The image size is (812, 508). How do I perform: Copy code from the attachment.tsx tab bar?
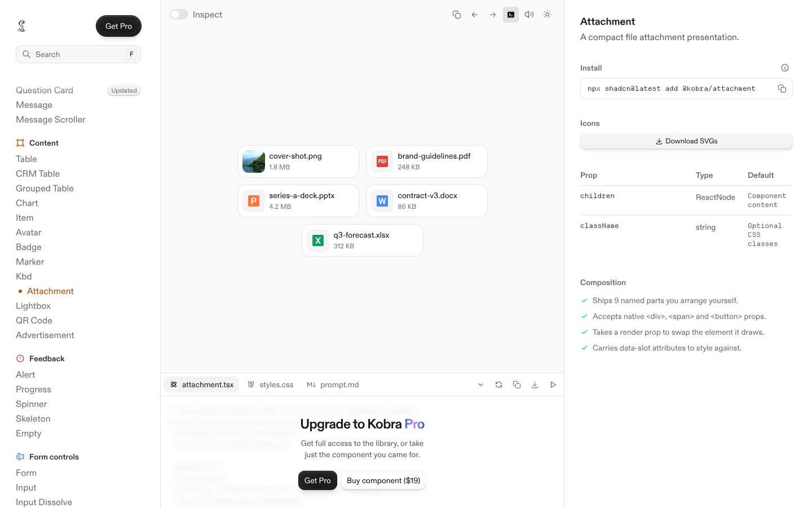[x=517, y=385]
